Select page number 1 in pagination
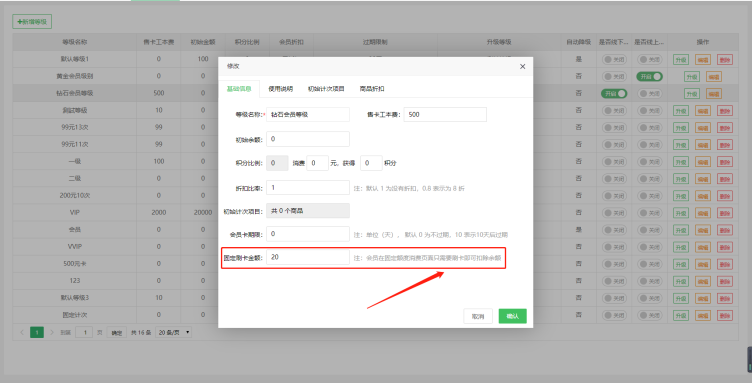 [37, 332]
